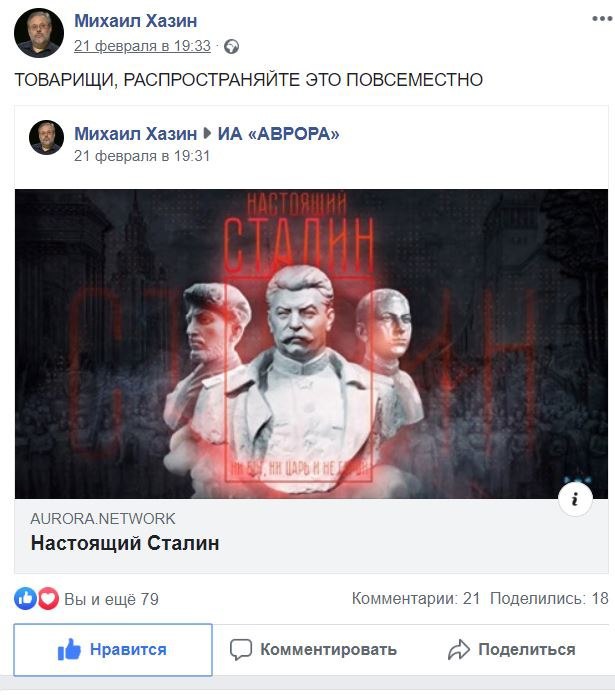Click the blue like reaction icon

coord(25,598)
